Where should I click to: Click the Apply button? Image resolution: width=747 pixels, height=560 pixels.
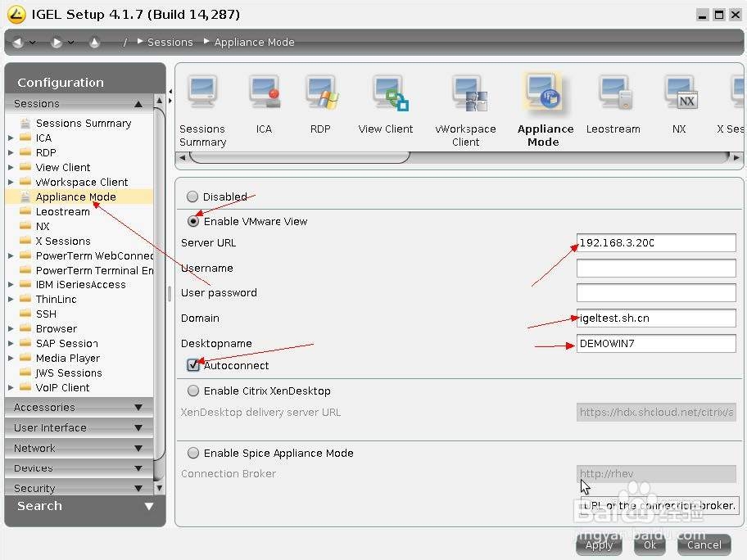click(x=600, y=545)
